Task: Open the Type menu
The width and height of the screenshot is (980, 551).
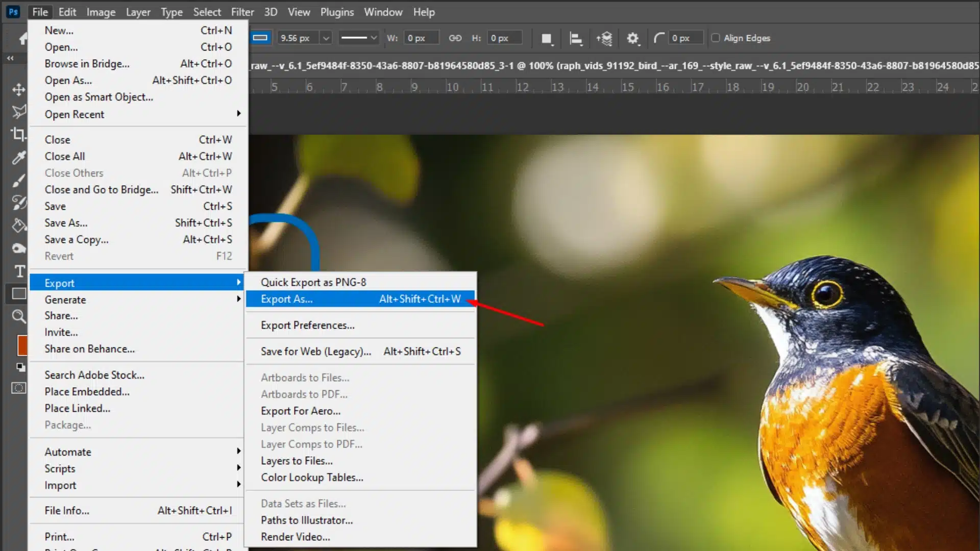Action: coord(171,12)
